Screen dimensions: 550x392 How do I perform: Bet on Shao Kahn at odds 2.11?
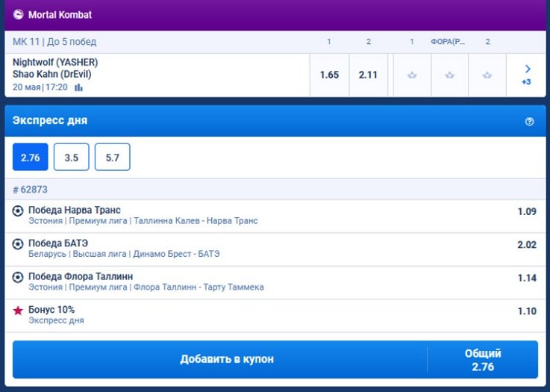click(x=368, y=75)
